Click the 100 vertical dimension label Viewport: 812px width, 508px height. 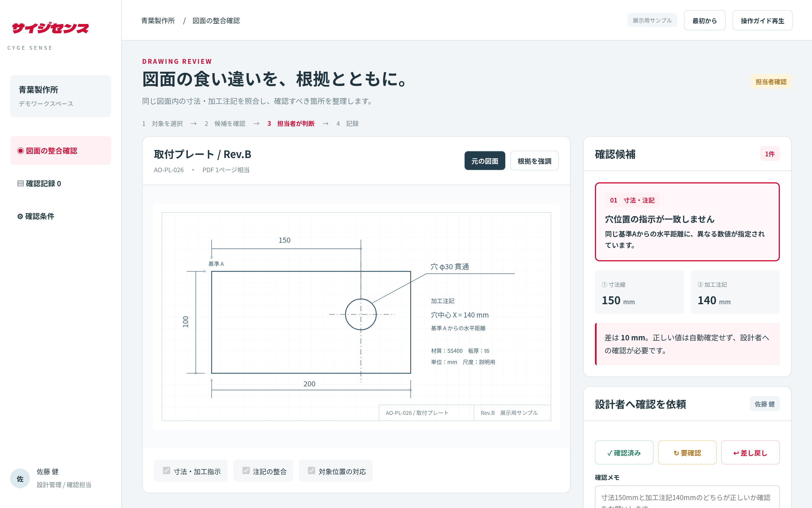186,322
